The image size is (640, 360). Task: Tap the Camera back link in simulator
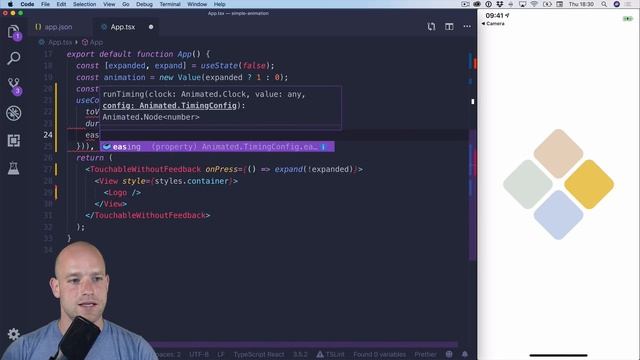click(x=493, y=24)
